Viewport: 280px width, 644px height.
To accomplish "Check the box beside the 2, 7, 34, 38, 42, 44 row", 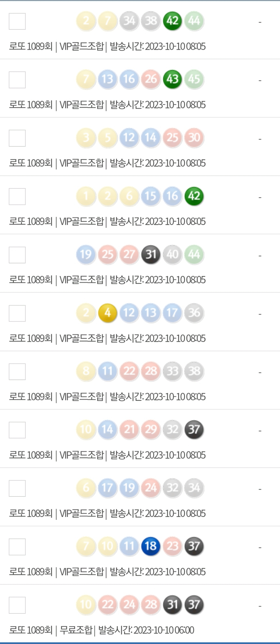I will click(x=17, y=21).
